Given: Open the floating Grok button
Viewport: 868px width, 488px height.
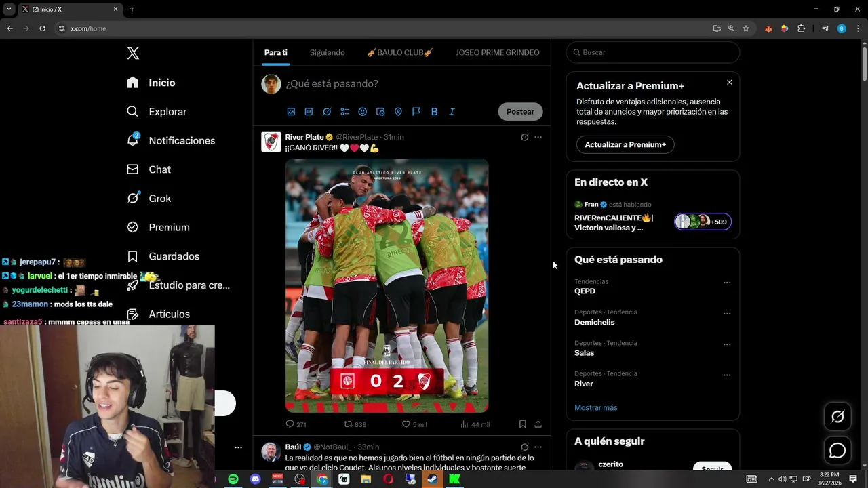Looking at the screenshot, I should click(837, 417).
